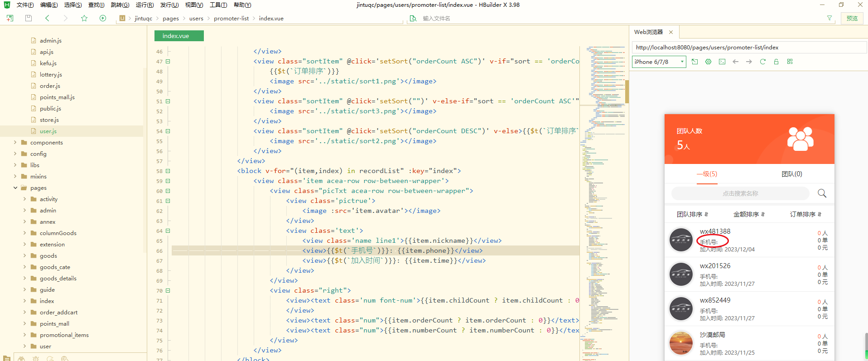868x361 pixels.
Task: Sort by 金额排序 in preview
Action: click(x=749, y=214)
